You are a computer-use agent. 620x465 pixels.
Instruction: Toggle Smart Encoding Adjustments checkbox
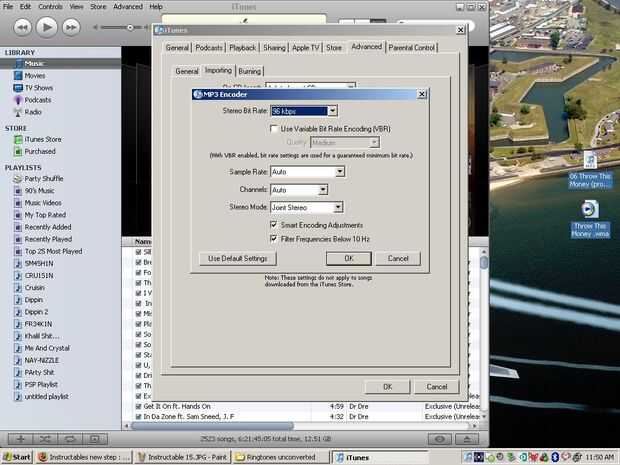(x=274, y=225)
